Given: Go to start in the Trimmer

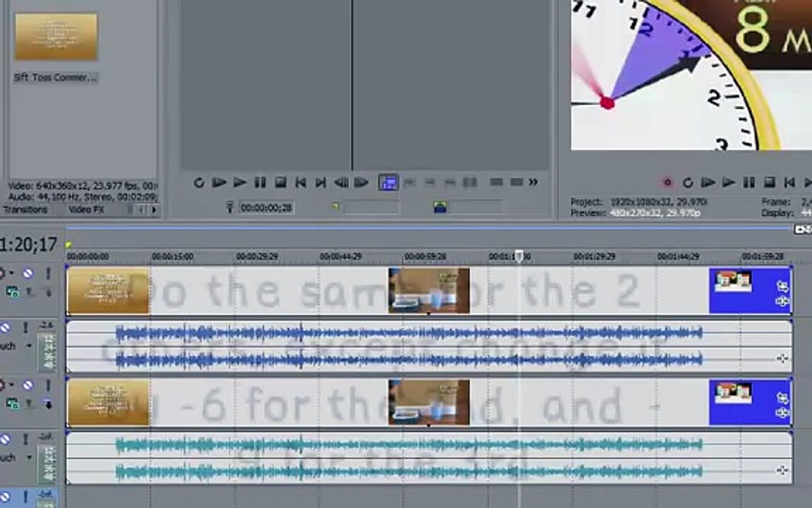Looking at the screenshot, I should 300,183.
